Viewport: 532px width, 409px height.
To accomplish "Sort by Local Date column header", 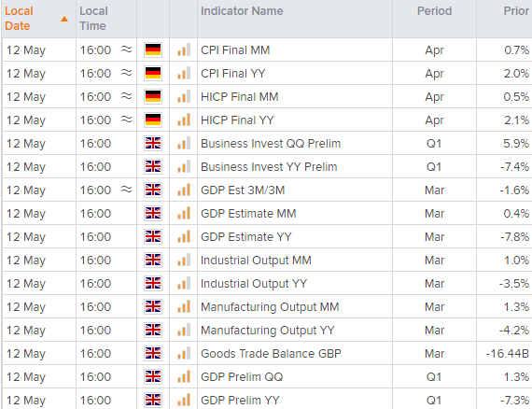I will click(x=19, y=19).
